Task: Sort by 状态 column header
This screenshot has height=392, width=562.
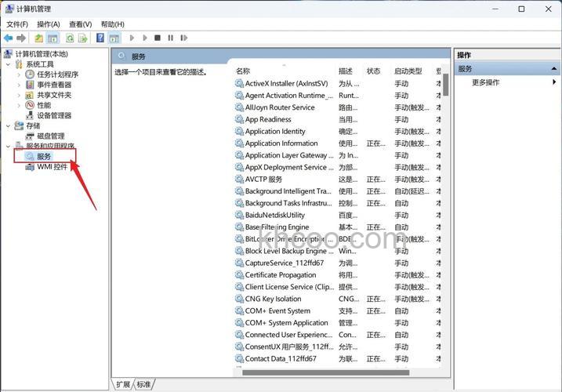Action: (373, 71)
